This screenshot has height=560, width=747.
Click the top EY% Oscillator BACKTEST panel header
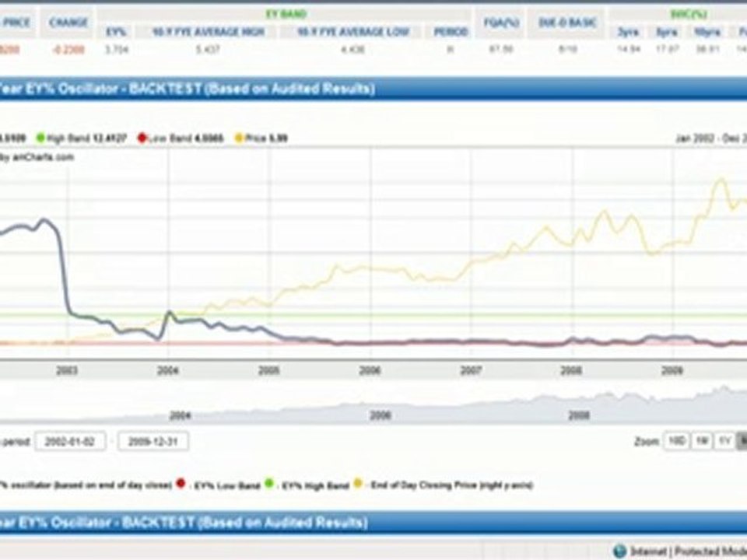tap(373, 89)
